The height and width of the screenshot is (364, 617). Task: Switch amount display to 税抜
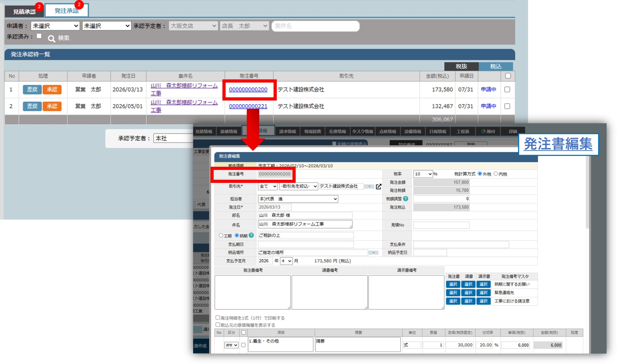pos(461,66)
